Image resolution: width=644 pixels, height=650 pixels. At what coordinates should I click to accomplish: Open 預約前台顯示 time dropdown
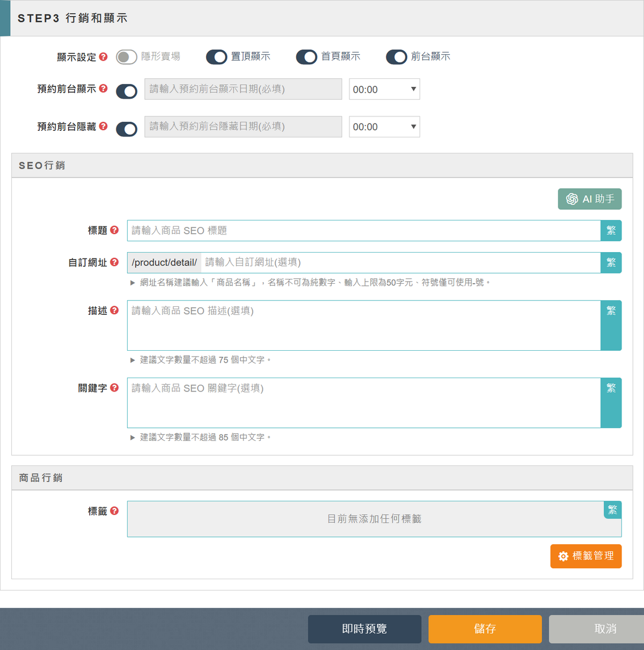tap(384, 90)
